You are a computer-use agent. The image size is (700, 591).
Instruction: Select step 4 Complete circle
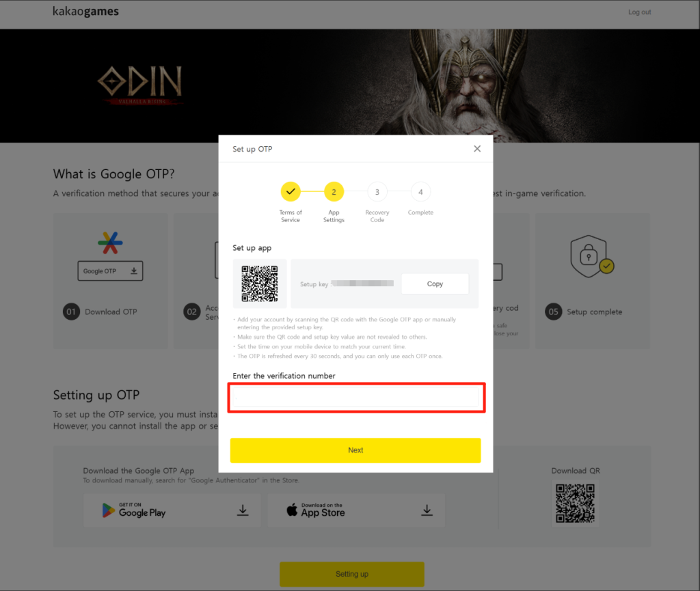pyautogui.click(x=420, y=192)
